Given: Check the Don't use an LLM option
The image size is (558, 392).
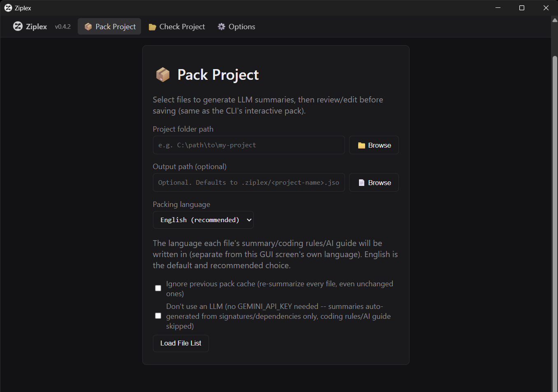Looking at the screenshot, I should [x=158, y=316].
